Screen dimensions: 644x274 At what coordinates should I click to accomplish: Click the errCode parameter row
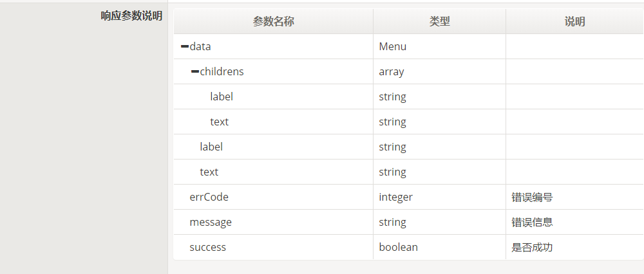click(x=409, y=197)
